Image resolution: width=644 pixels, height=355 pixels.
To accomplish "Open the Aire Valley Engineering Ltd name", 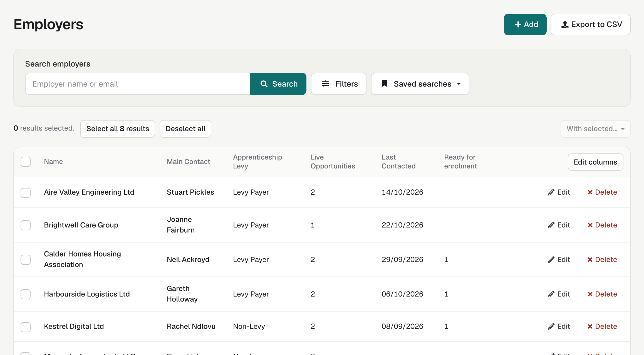I will coord(89,192).
